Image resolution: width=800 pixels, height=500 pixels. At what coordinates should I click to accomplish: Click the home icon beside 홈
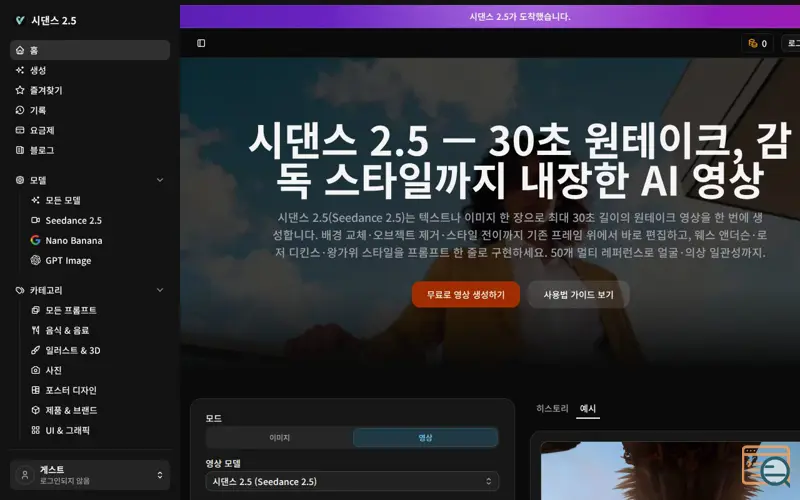20,50
